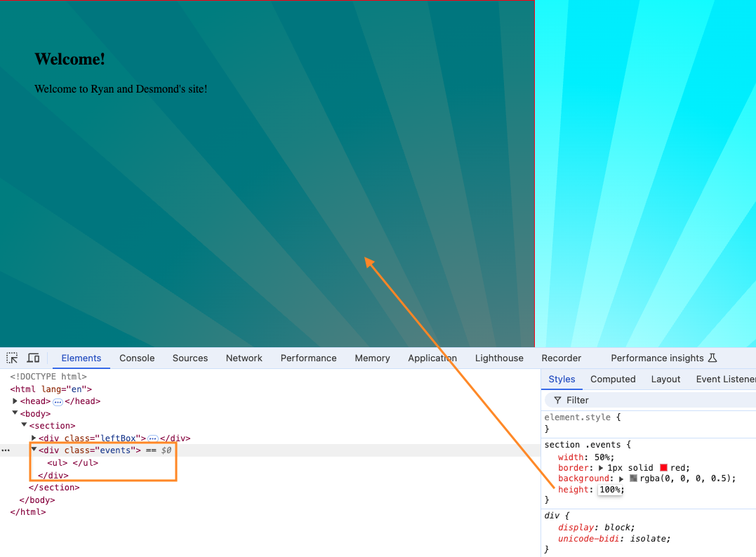This screenshot has width=756, height=557.
Task: Click the 'Welcome to Ryan and Desmond's site!' paragraph
Action: tap(121, 89)
